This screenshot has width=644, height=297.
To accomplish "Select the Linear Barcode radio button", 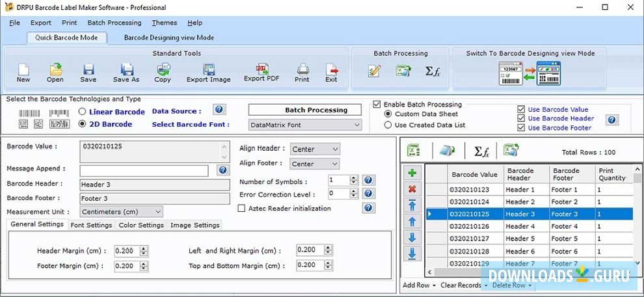I will pyautogui.click(x=82, y=112).
